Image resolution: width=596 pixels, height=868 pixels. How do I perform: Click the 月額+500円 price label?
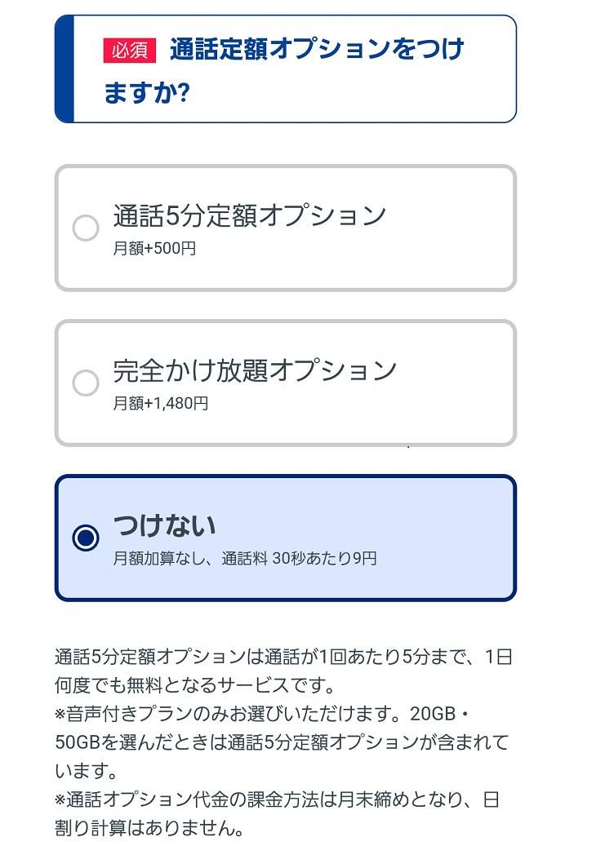154,247
